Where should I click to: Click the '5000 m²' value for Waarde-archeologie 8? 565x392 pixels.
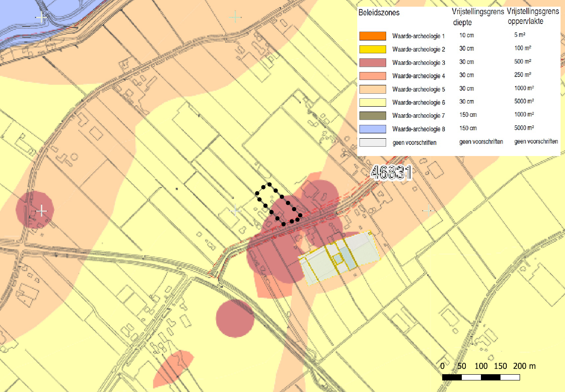(x=524, y=128)
